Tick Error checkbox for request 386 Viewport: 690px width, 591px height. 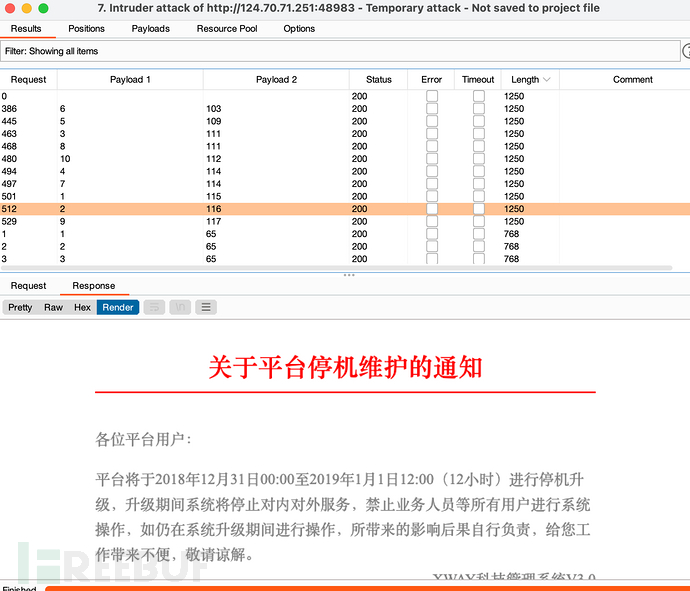point(432,108)
